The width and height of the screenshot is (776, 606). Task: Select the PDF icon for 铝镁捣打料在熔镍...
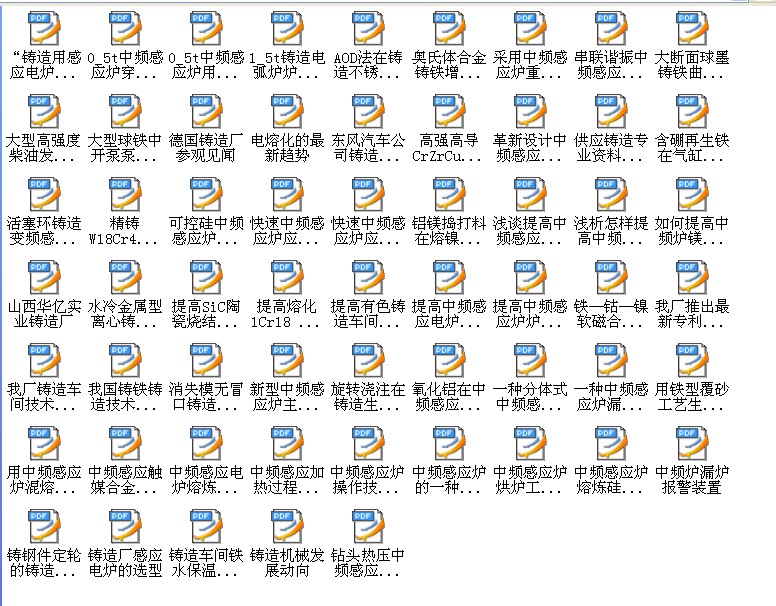pos(449,194)
